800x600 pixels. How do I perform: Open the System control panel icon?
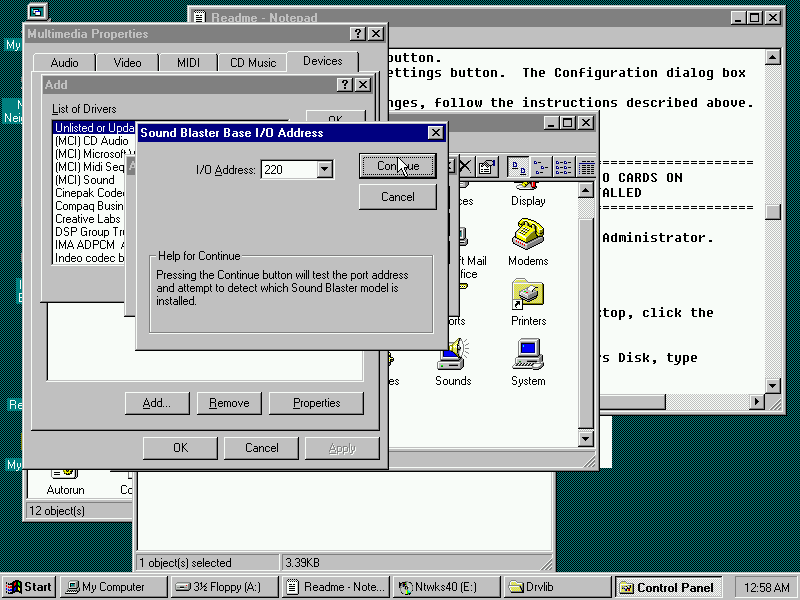528,361
